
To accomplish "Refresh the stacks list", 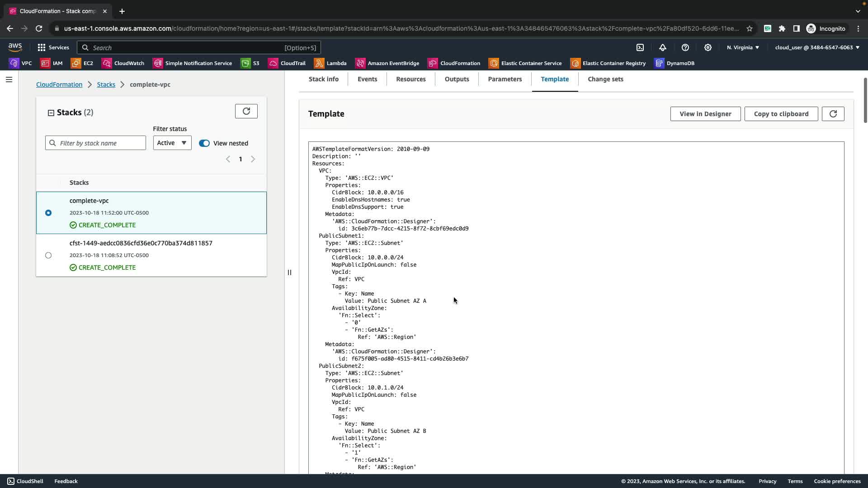I will pos(246,111).
